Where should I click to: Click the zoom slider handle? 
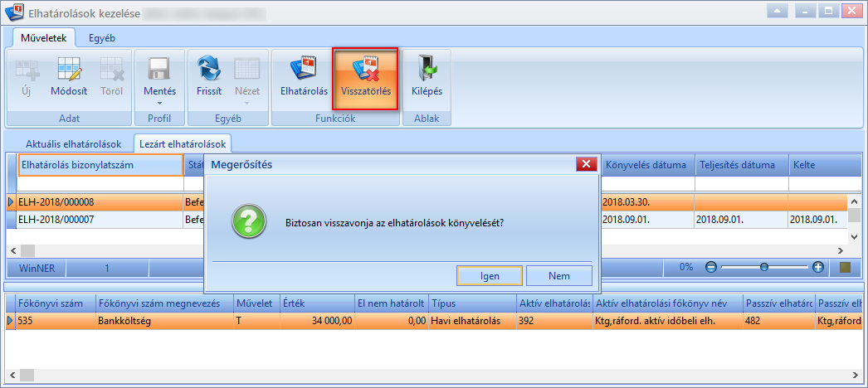[x=764, y=268]
